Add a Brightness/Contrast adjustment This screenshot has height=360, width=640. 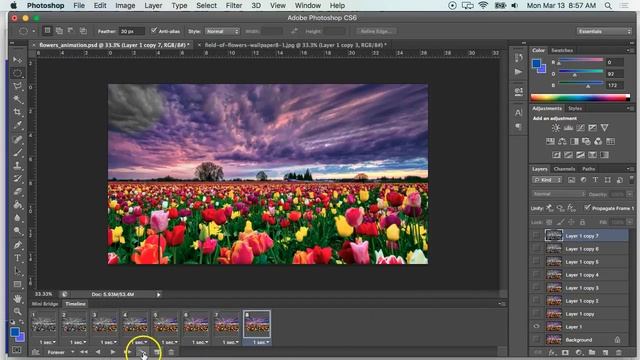[x=556, y=128]
